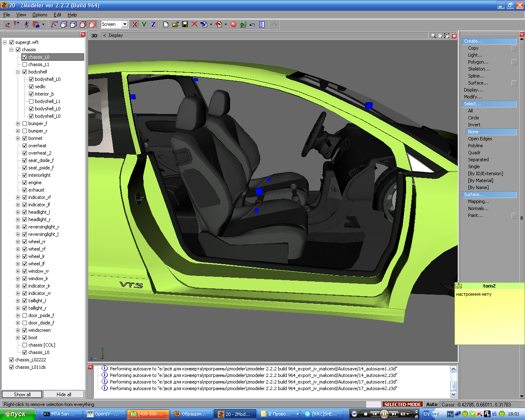The width and height of the screenshot is (525, 420).
Task: Uncheck the windscreen node checkbox
Action: (x=25, y=330)
